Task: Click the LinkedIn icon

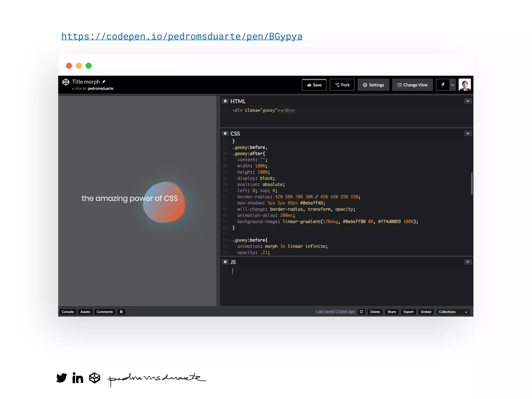Action: click(78, 378)
